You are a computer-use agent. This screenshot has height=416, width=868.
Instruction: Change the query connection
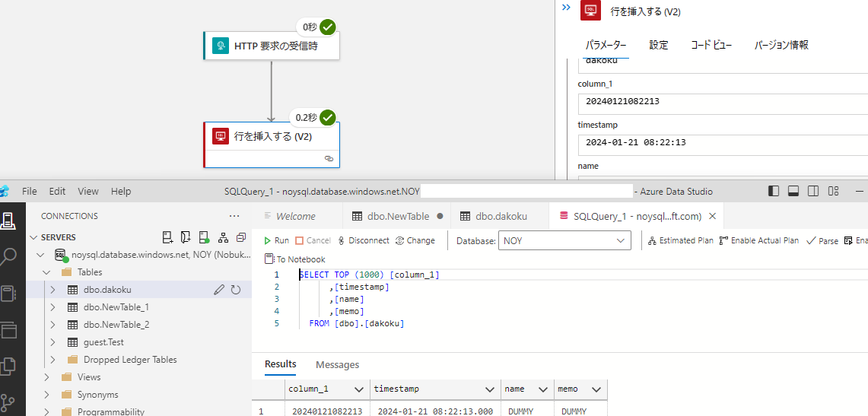[x=415, y=240]
